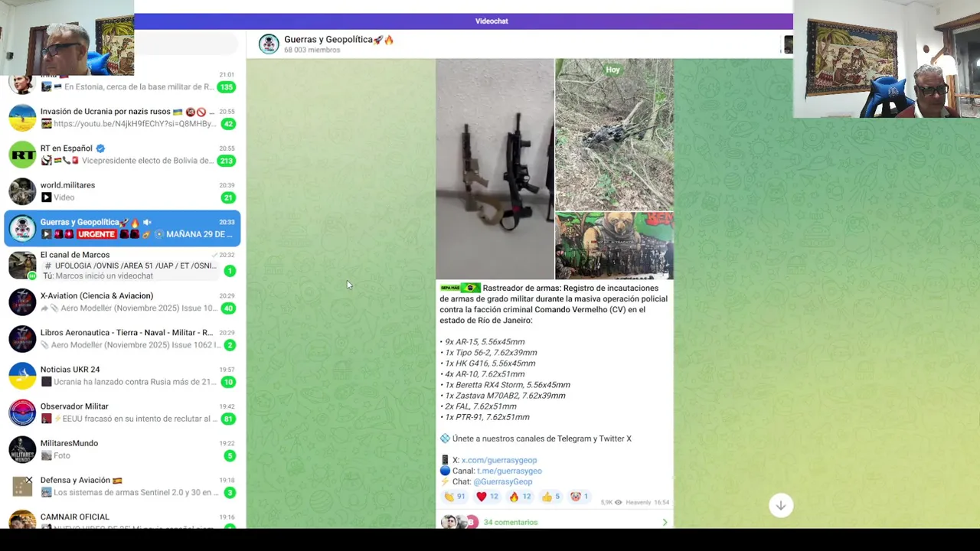The height and width of the screenshot is (551, 980).
Task: Click 'Ucrania ha lanzado contra Rusia' preview text
Action: pyautogui.click(x=134, y=382)
